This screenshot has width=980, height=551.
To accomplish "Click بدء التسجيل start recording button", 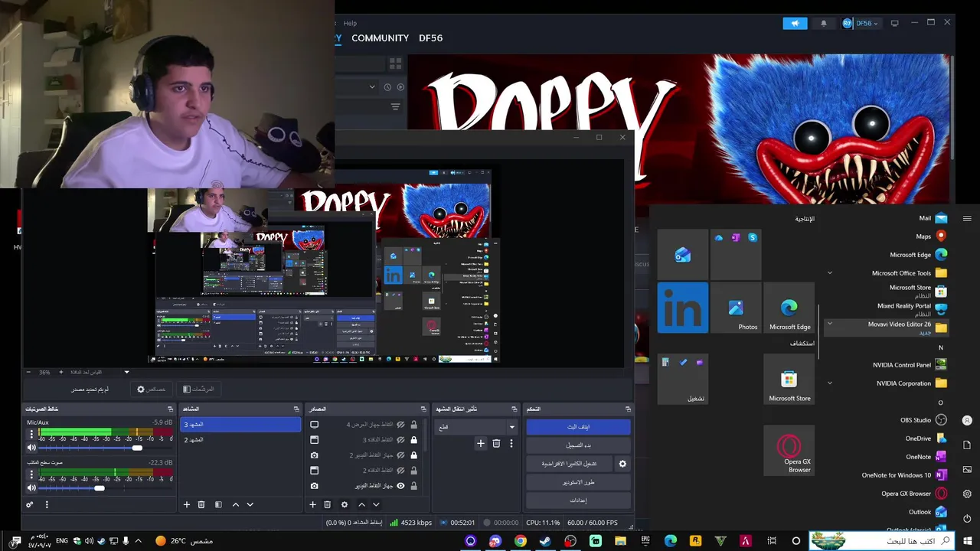I will (x=578, y=445).
